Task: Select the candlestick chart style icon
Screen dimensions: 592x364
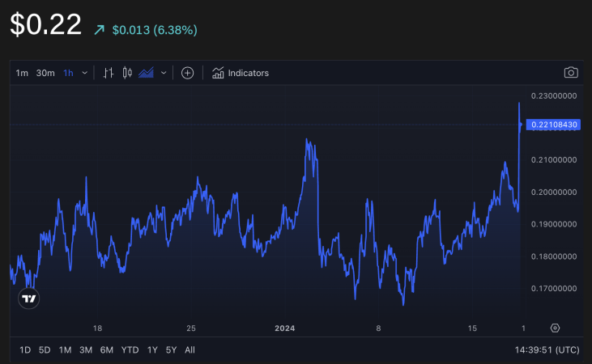Action: (127, 73)
